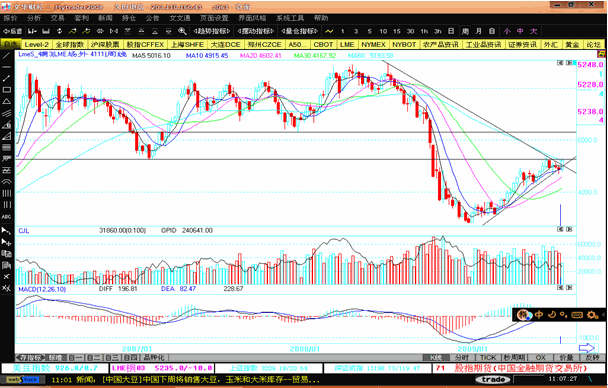Open the 报价 menu

coord(10,18)
